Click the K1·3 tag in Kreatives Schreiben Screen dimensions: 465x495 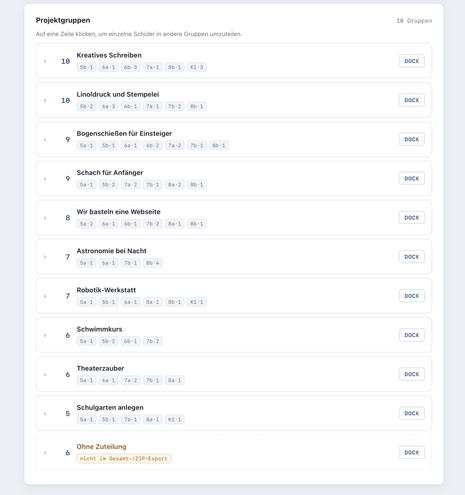tap(197, 67)
